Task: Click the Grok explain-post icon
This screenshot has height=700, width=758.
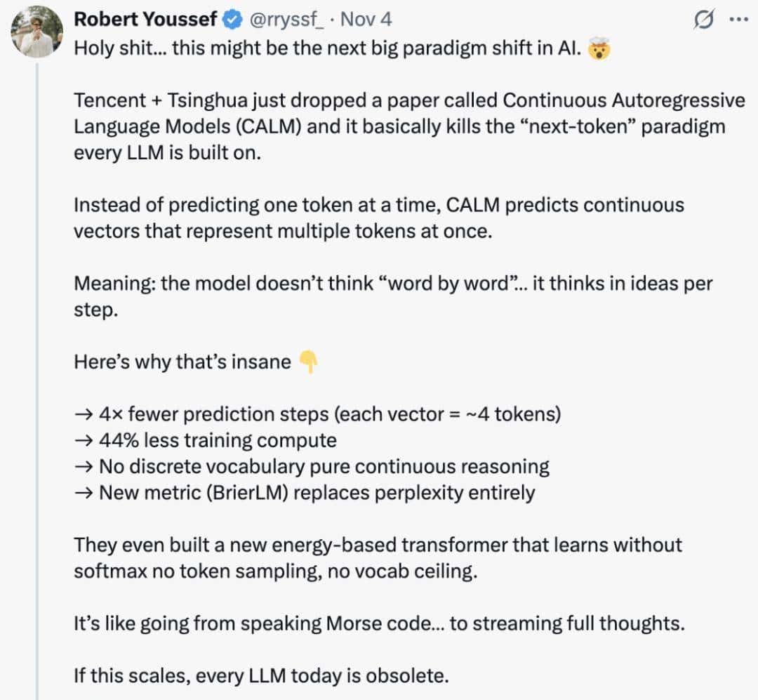Action: click(x=704, y=20)
